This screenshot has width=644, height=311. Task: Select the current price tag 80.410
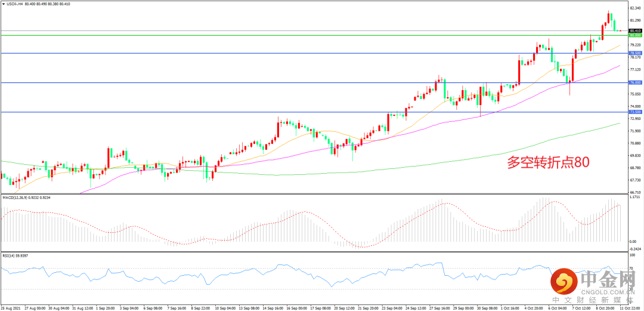(636, 31)
